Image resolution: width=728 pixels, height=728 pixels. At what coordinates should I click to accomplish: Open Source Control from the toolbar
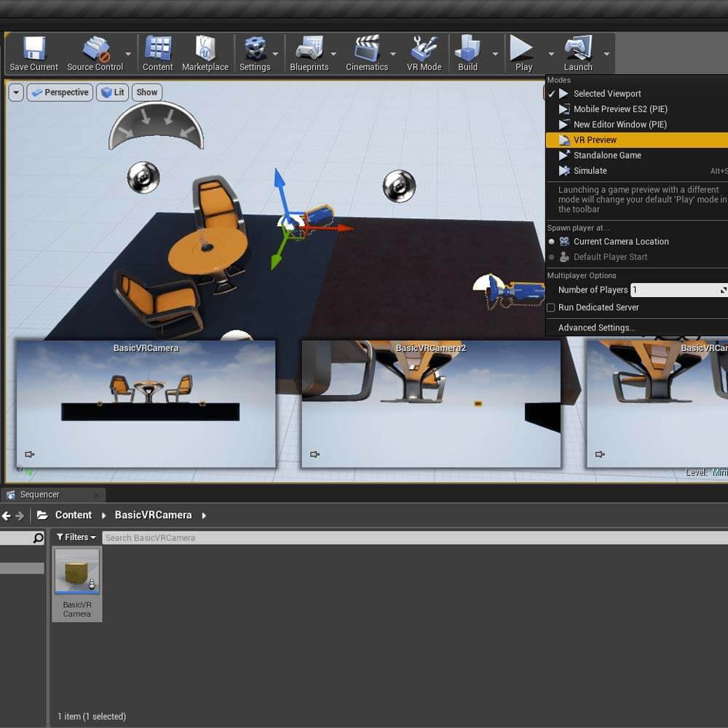(95, 53)
